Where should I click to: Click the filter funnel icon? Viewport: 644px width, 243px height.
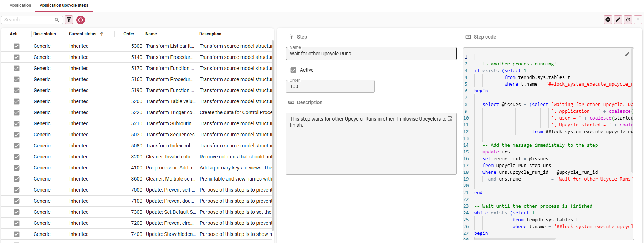tap(69, 20)
